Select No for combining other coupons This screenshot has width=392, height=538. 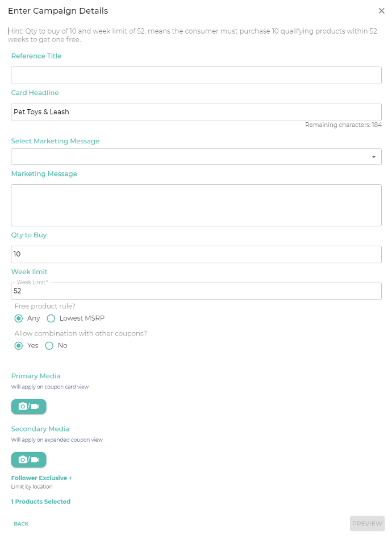click(x=49, y=346)
